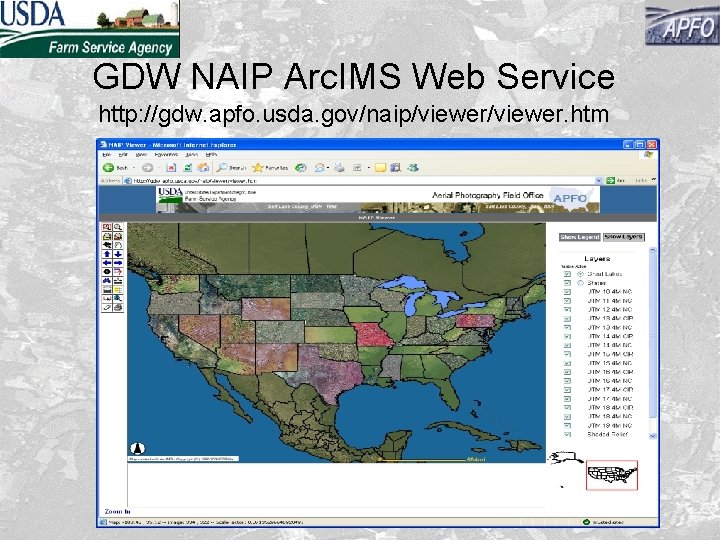
Task: Click the Trusted sites status bar entry
Action: click(x=604, y=522)
